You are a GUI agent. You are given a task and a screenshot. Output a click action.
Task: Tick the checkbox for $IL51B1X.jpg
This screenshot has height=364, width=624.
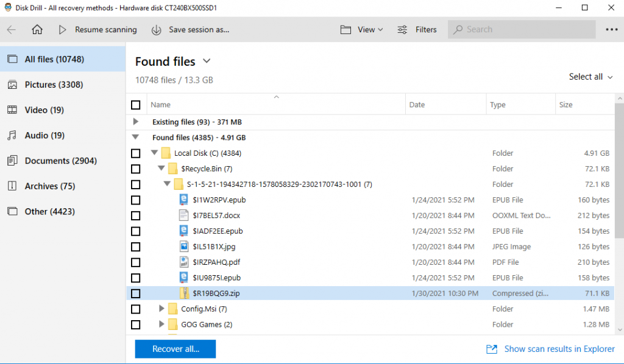(136, 247)
